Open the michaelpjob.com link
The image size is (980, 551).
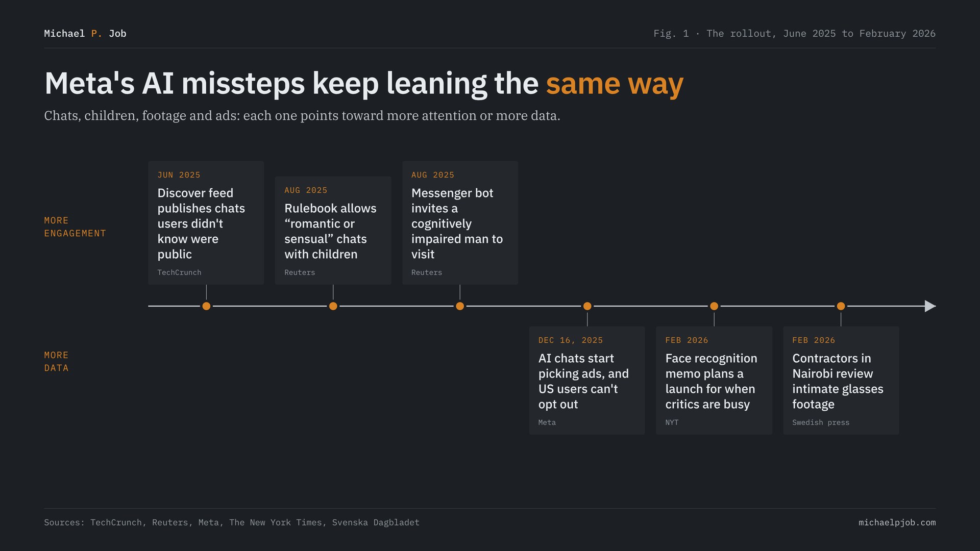click(x=897, y=522)
